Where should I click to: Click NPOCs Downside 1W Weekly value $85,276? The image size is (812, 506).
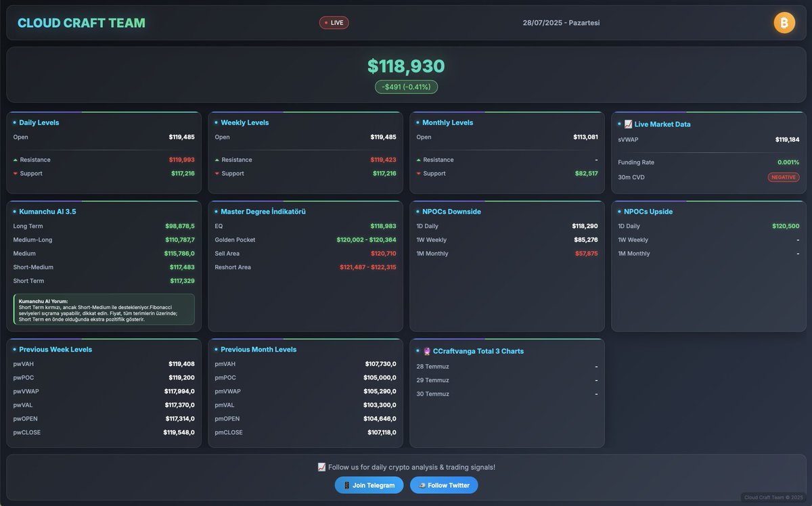point(586,239)
